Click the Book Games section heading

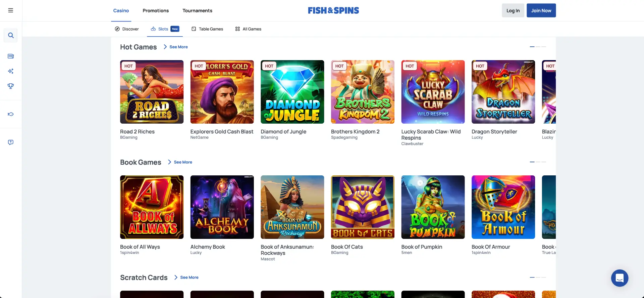[x=141, y=162]
